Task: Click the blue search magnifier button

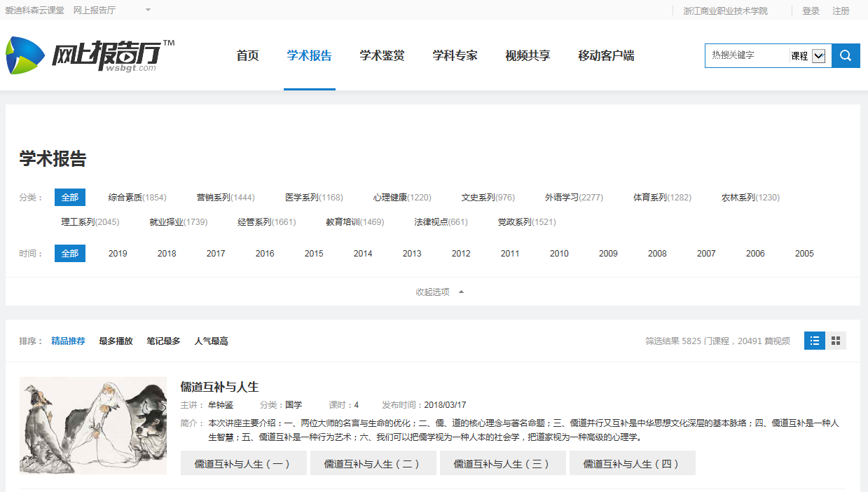Action: coord(846,56)
